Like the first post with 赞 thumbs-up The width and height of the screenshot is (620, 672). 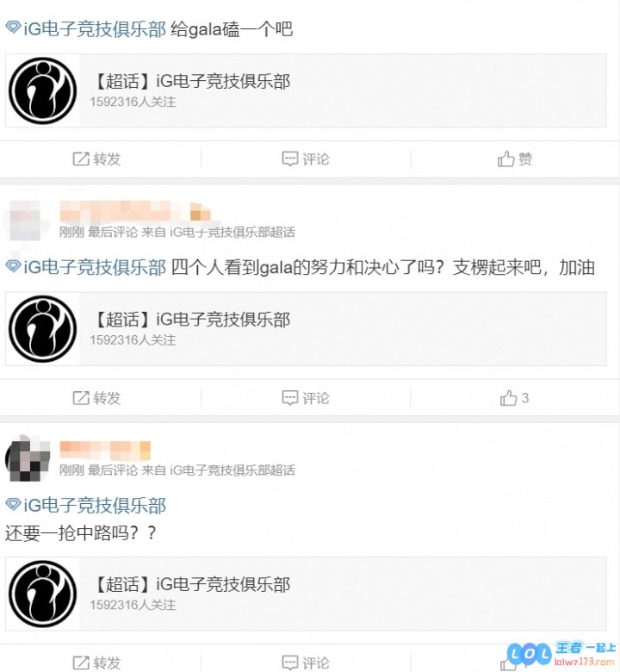[514, 159]
